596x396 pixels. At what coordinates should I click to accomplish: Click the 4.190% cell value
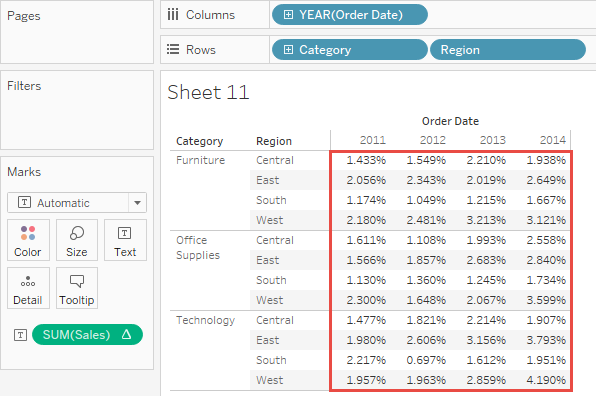pos(546,380)
